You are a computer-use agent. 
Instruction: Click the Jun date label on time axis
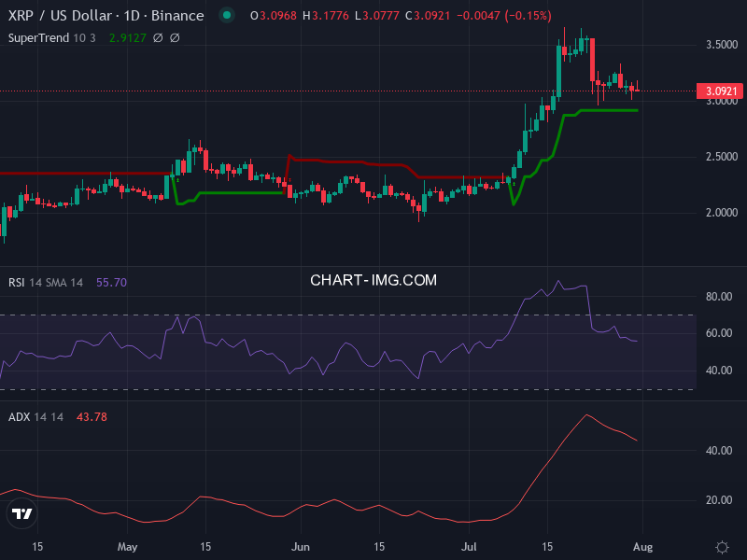point(300,547)
